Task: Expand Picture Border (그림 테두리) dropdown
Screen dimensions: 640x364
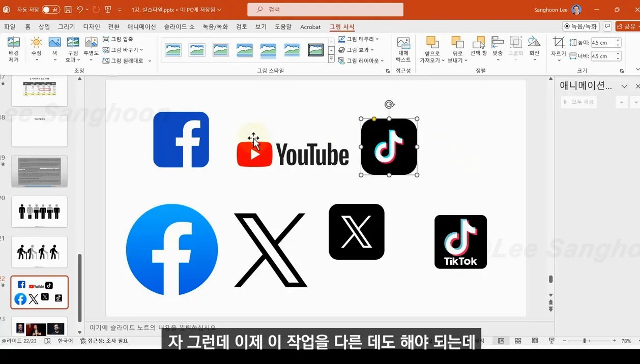Action: [377, 39]
